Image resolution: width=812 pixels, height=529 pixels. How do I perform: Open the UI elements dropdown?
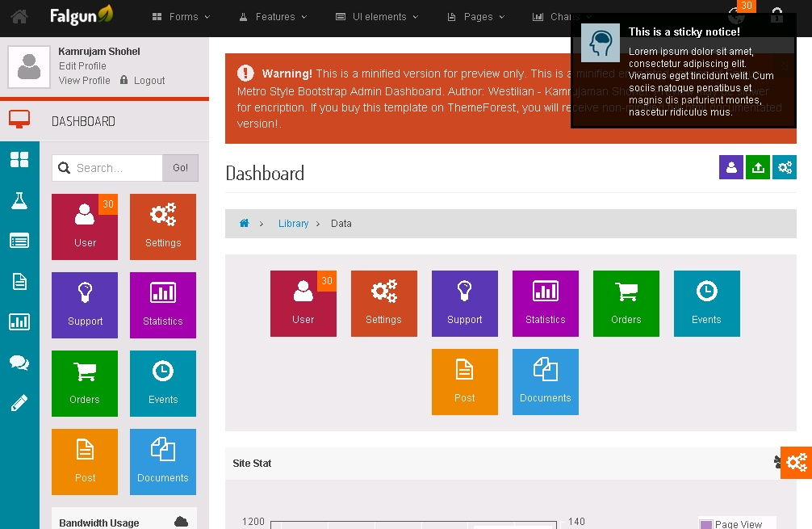(376, 16)
